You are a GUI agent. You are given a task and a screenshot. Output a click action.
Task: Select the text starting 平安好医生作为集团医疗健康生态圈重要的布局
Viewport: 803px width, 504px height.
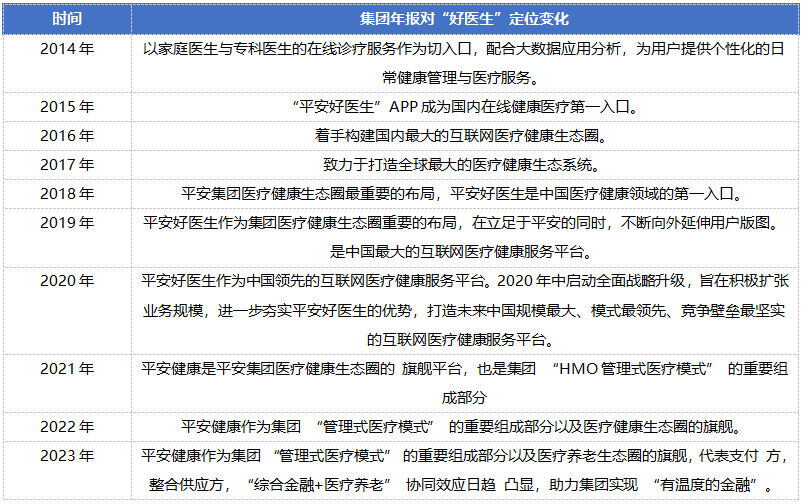coord(461,223)
